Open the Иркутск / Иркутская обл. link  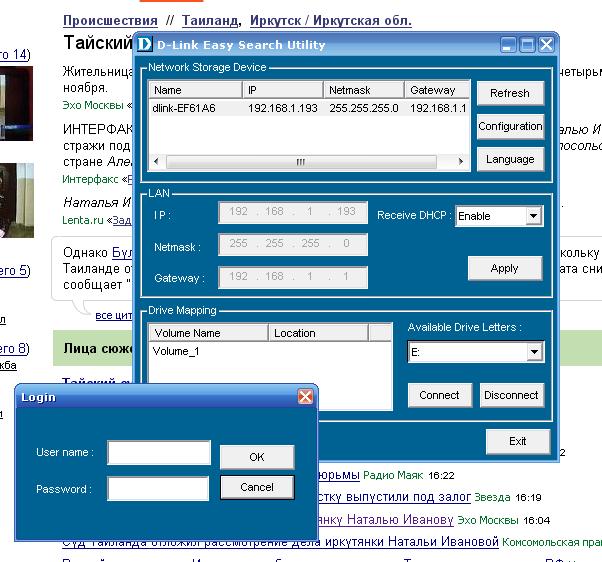[331, 20]
